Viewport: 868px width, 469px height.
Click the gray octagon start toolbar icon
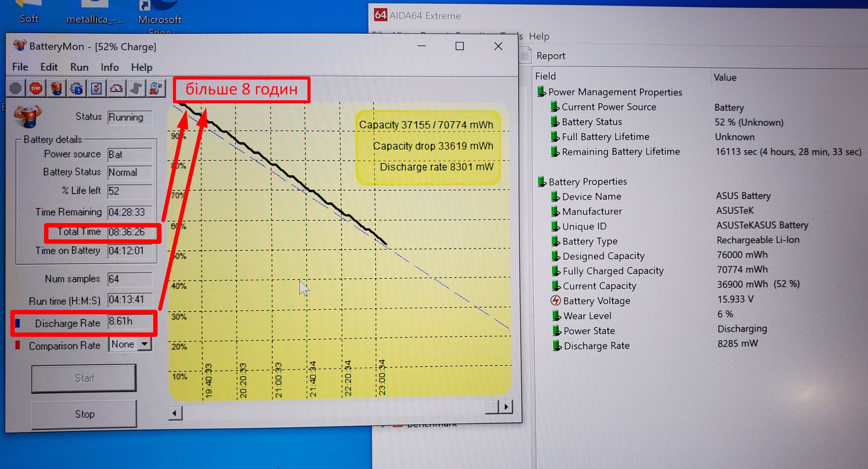click(16, 88)
